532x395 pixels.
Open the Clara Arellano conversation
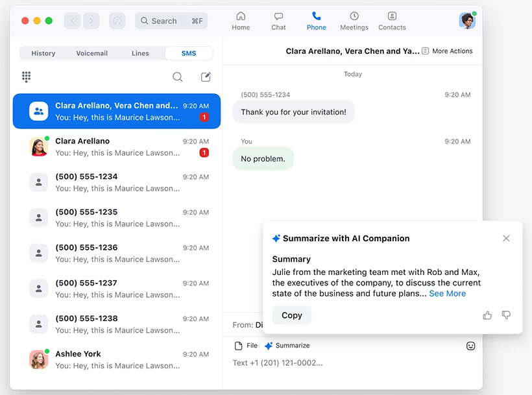(117, 146)
